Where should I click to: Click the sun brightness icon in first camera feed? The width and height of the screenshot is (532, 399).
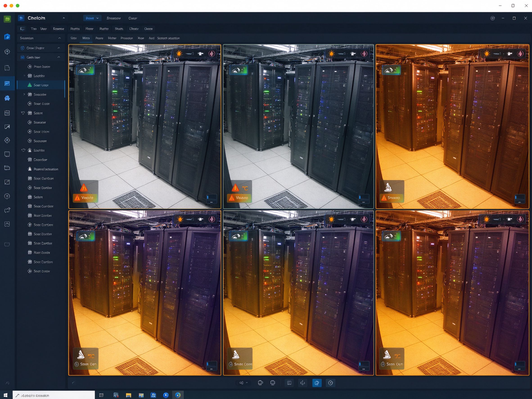[179, 53]
